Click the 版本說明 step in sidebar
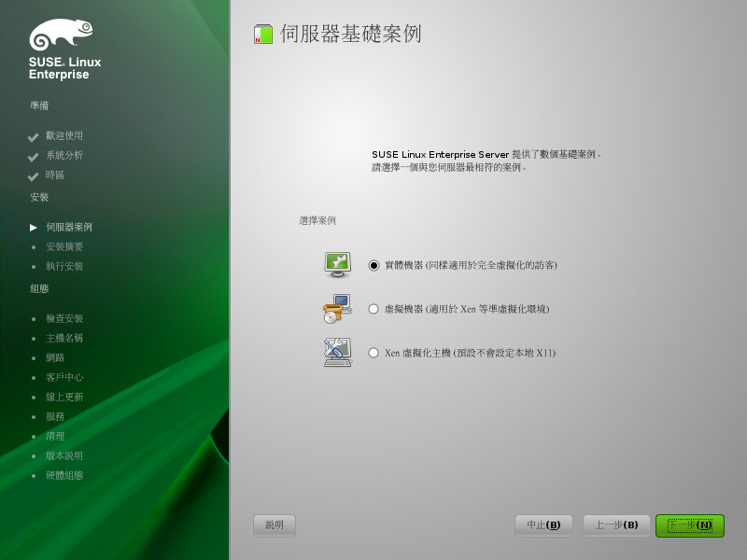 [64, 455]
